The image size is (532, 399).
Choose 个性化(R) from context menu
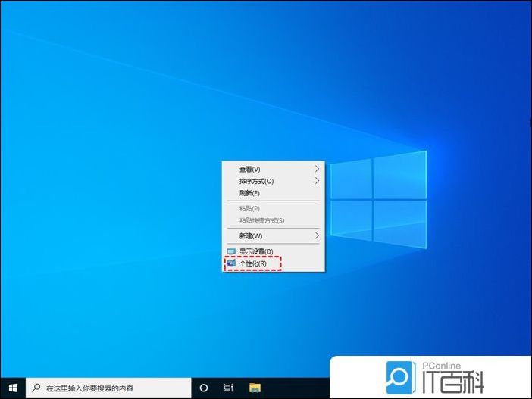click(x=274, y=263)
